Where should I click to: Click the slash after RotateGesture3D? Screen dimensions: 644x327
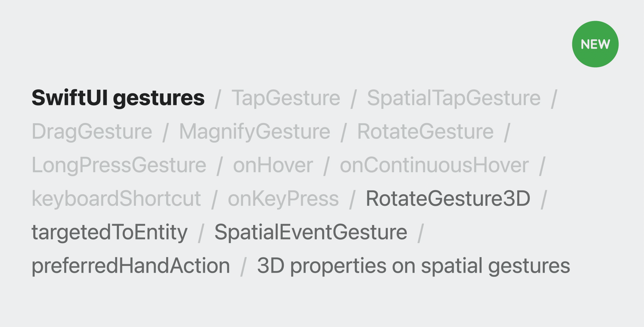pyautogui.click(x=544, y=199)
